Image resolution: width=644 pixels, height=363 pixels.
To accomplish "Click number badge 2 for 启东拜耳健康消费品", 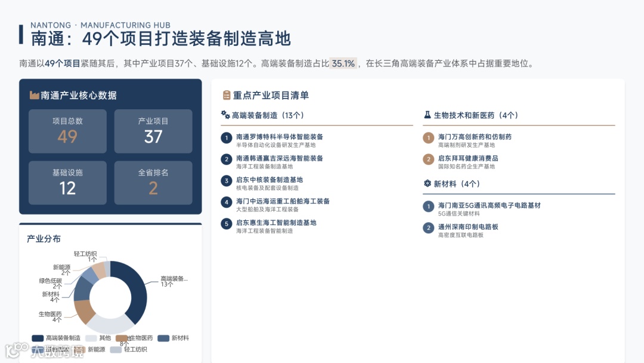I will (428, 159).
